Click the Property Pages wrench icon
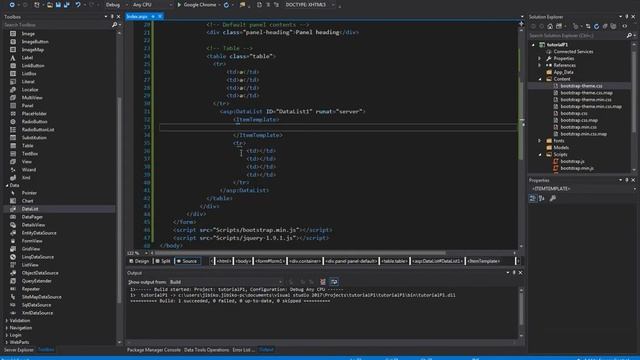 point(553,198)
